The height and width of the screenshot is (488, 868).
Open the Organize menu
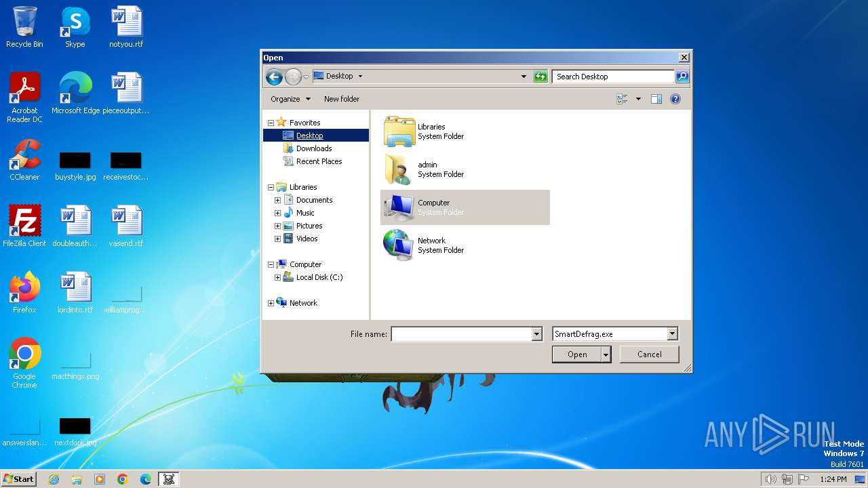[x=290, y=99]
